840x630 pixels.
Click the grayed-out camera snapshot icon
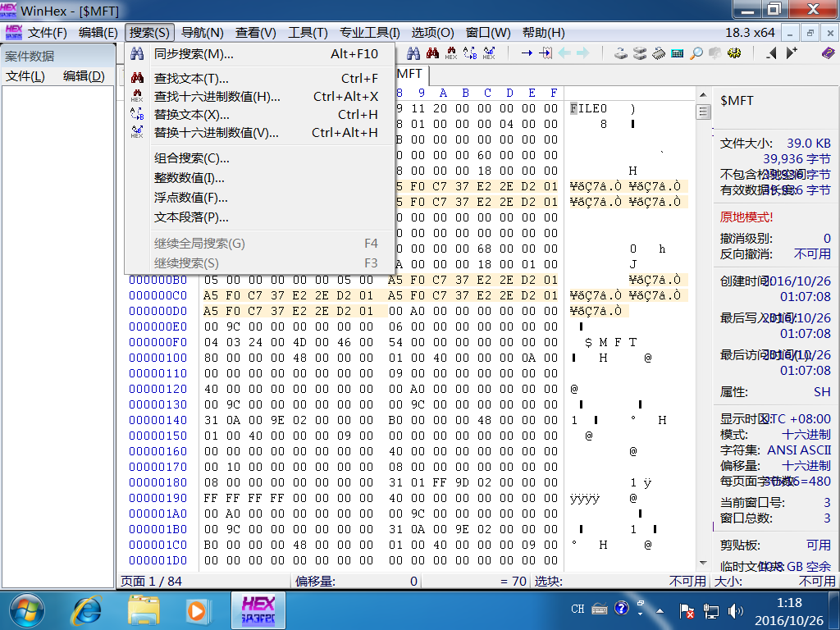point(715,53)
